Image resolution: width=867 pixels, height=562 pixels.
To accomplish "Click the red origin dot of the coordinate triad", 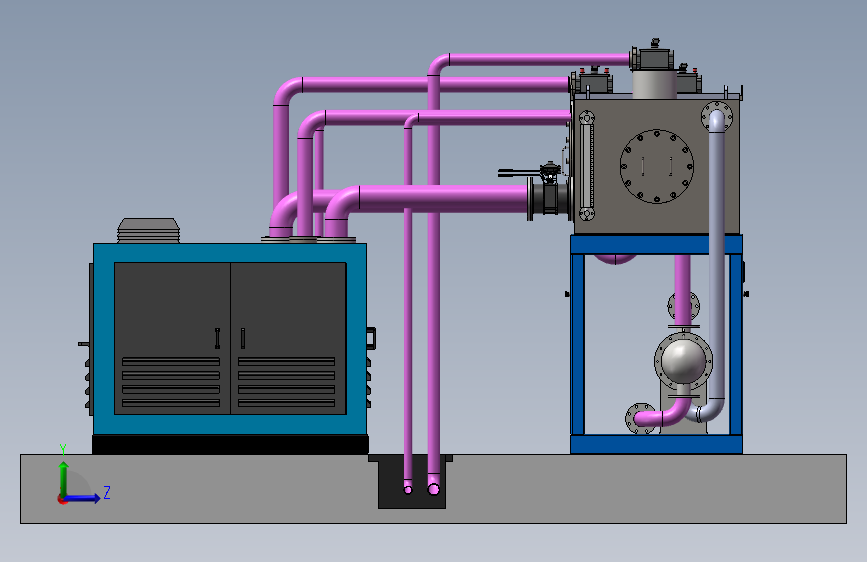I will click(x=62, y=499).
